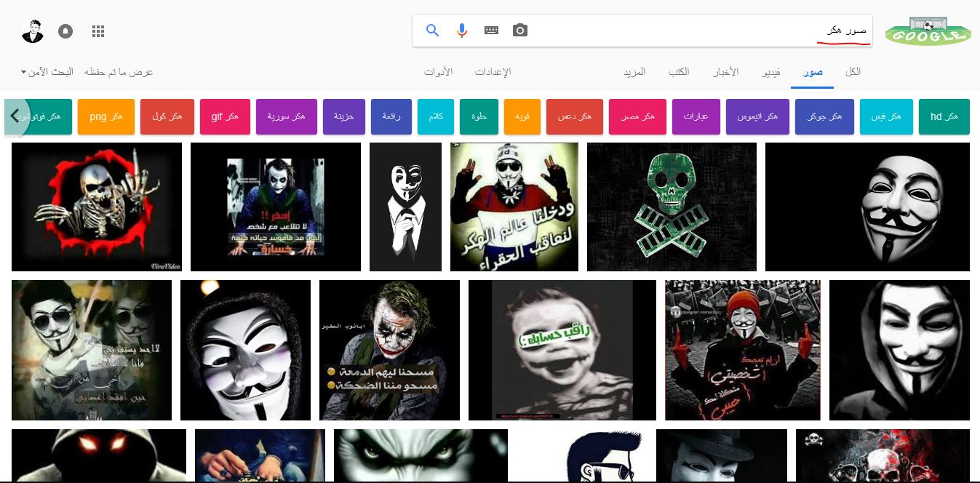Screen dimensions: 980x483
Task: Open the red beanie masked protester image
Action: click(x=743, y=350)
